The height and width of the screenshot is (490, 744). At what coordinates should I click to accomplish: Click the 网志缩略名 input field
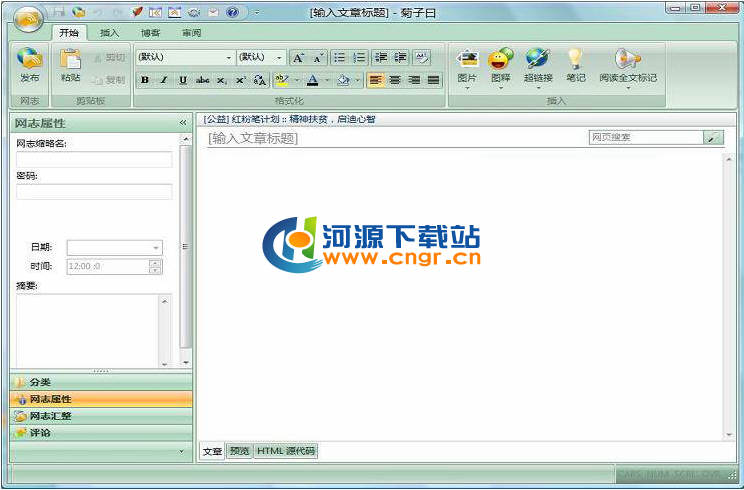click(94, 159)
